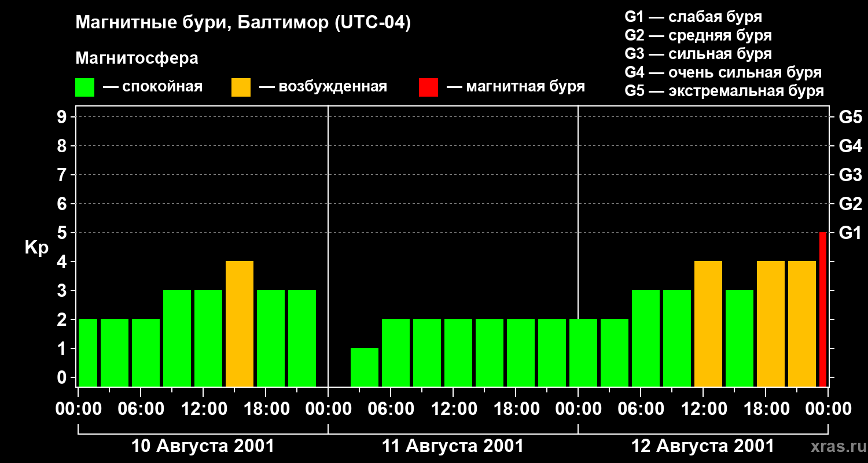Select the red Kp 5 bar on 12 August
Image resolution: width=868 pixels, height=463 pixels.
click(x=823, y=309)
